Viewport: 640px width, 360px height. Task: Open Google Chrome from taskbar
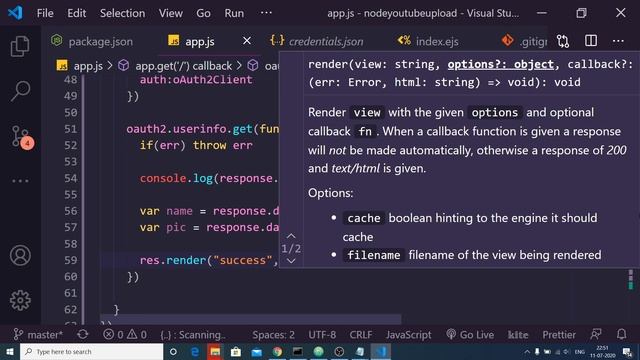click(x=277, y=351)
